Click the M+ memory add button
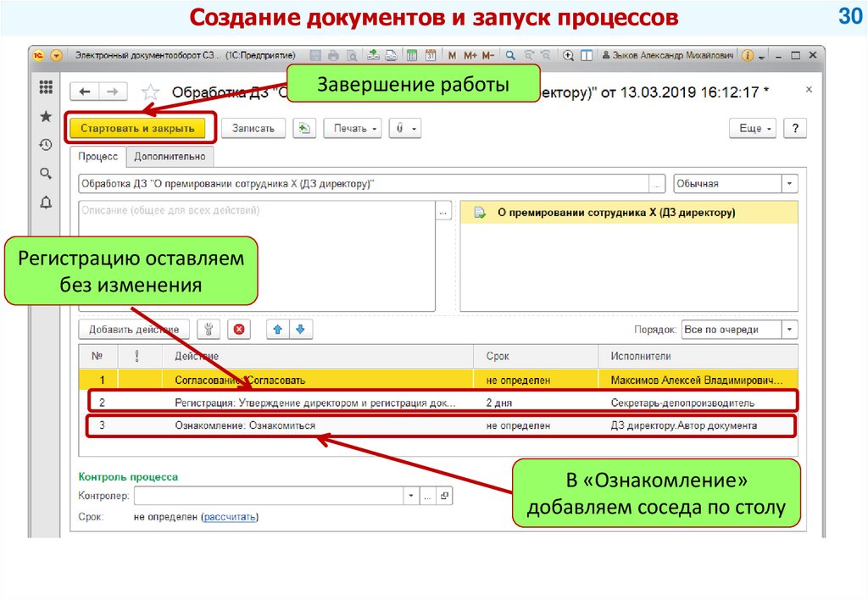The image size is (868, 600). 470,55
